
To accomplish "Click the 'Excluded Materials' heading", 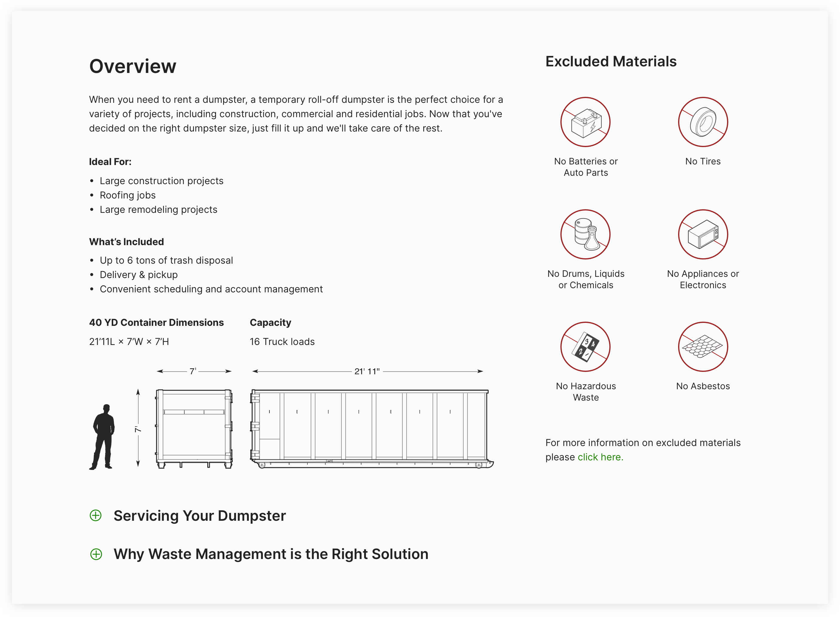I will (x=611, y=61).
